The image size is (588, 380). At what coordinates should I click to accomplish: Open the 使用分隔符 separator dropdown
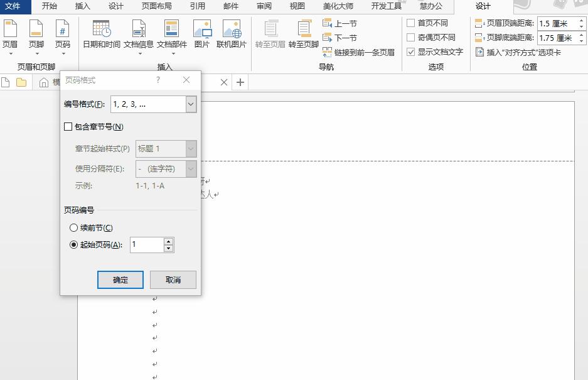190,168
